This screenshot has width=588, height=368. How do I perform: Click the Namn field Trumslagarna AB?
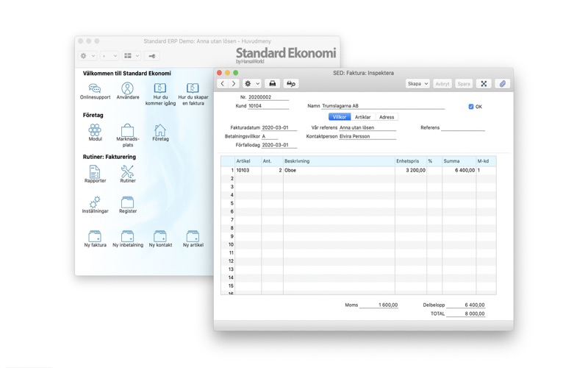pyautogui.click(x=383, y=106)
